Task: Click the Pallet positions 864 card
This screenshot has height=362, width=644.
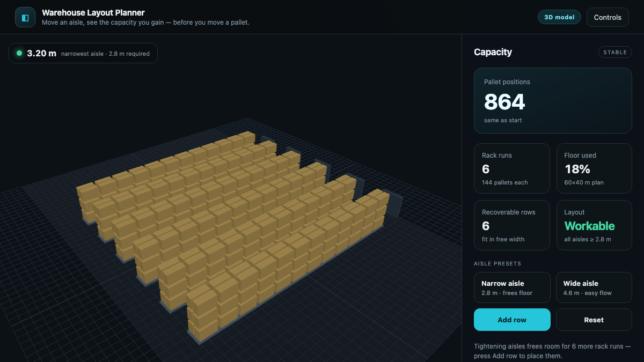Action: (x=553, y=100)
